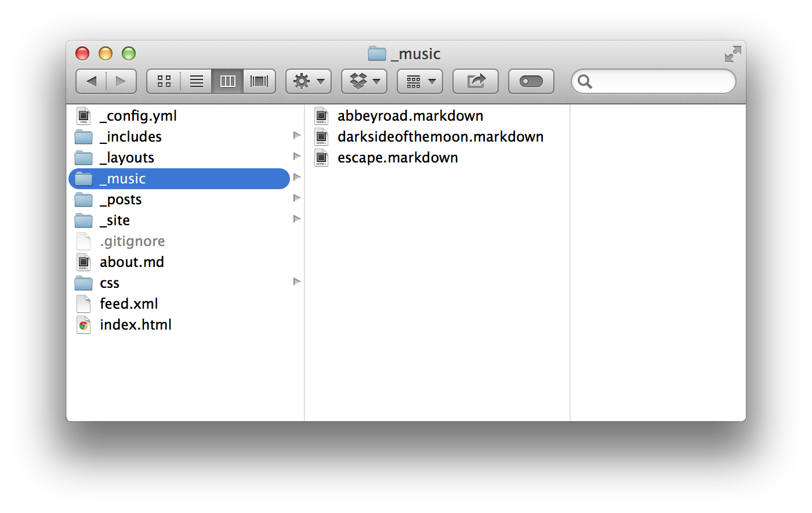Switch to icon view in the toolbar

coord(164,81)
